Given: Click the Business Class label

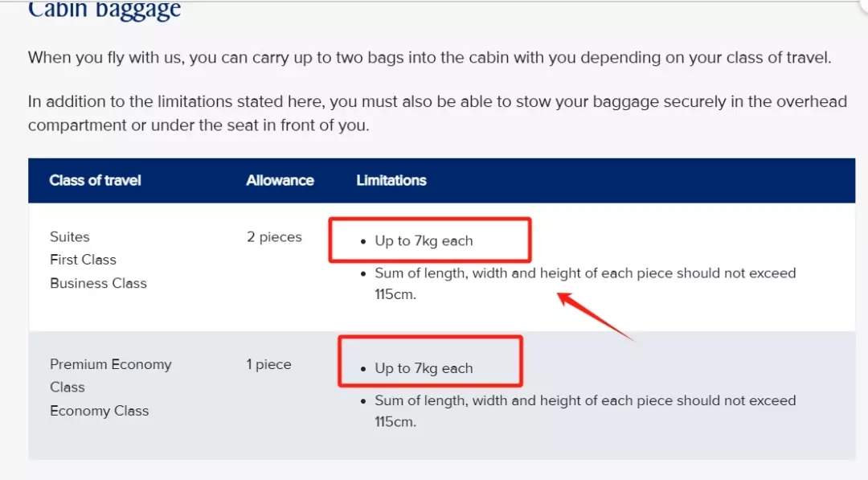Looking at the screenshot, I should (99, 283).
